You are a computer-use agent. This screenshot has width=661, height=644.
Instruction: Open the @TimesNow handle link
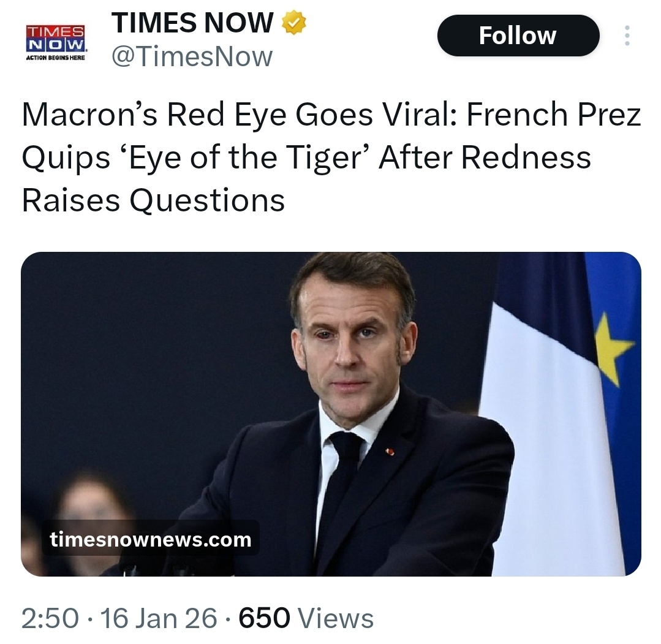[192, 57]
